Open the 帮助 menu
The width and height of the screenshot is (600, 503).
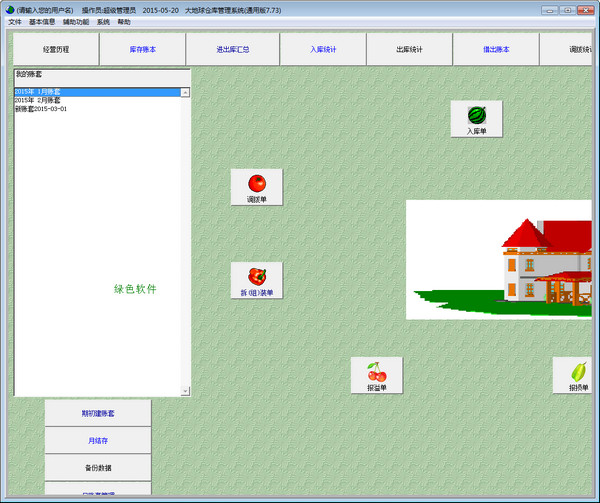click(124, 22)
